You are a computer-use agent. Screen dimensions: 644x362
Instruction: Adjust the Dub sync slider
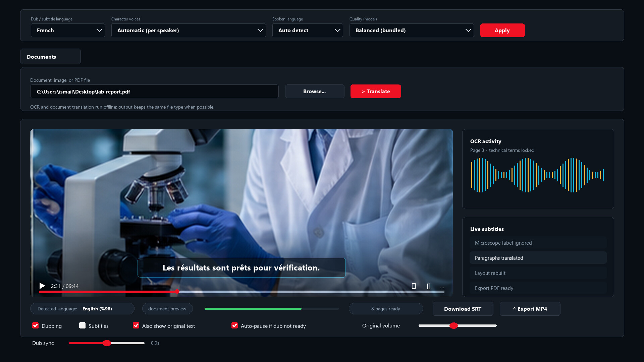(x=107, y=343)
